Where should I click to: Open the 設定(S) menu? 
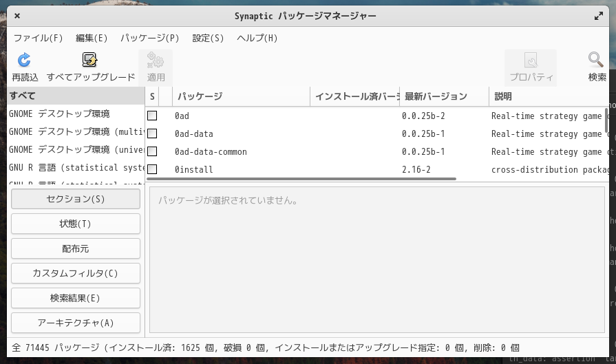(x=208, y=38)
